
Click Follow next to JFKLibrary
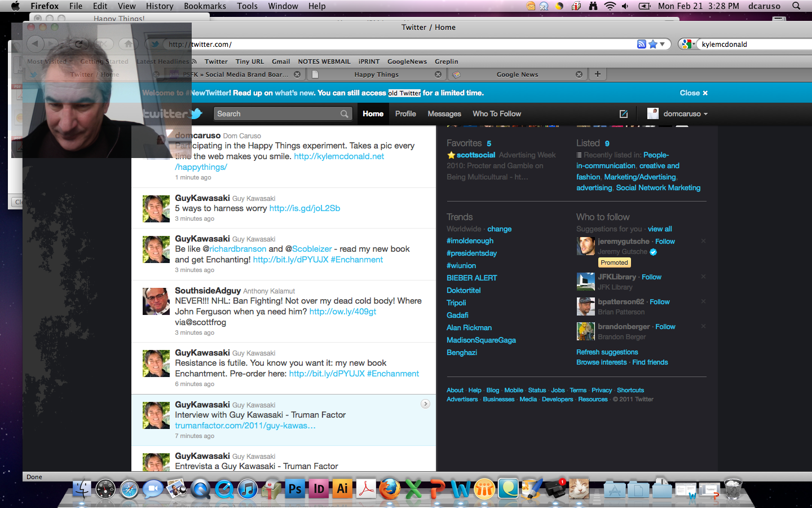tap(651, 277)
